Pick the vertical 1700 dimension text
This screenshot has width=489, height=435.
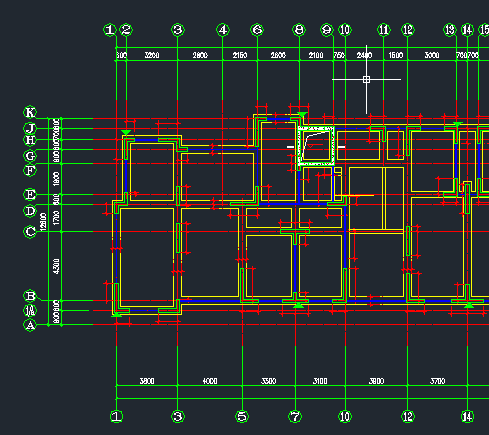(56, 218)
